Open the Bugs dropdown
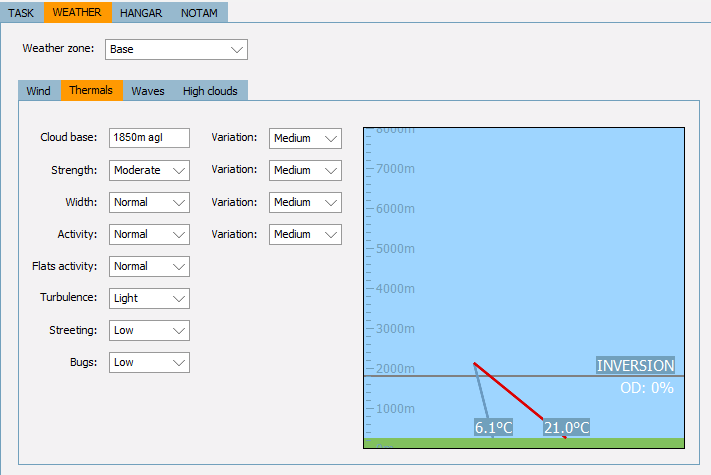This screenshot has width=711, height=475. click(x=149, y=362)
